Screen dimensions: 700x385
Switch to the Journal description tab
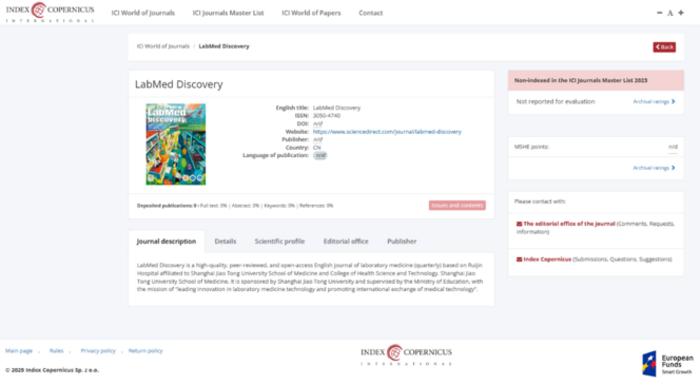click(x=166, y=241)
